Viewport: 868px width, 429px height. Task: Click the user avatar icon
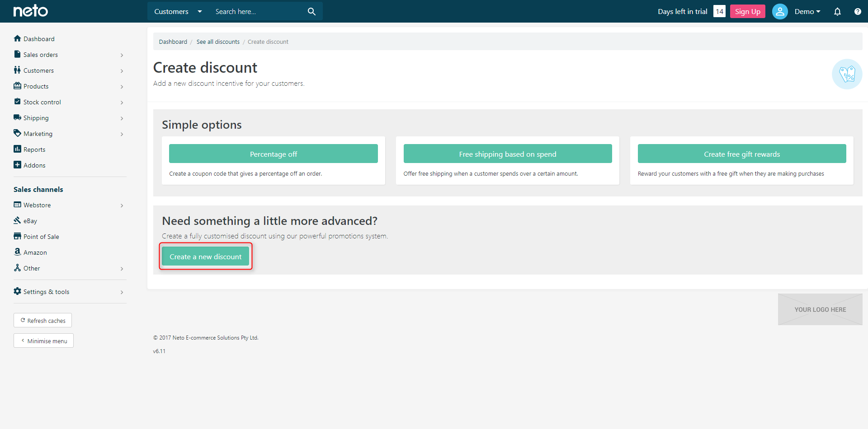[x=780, y=11]
